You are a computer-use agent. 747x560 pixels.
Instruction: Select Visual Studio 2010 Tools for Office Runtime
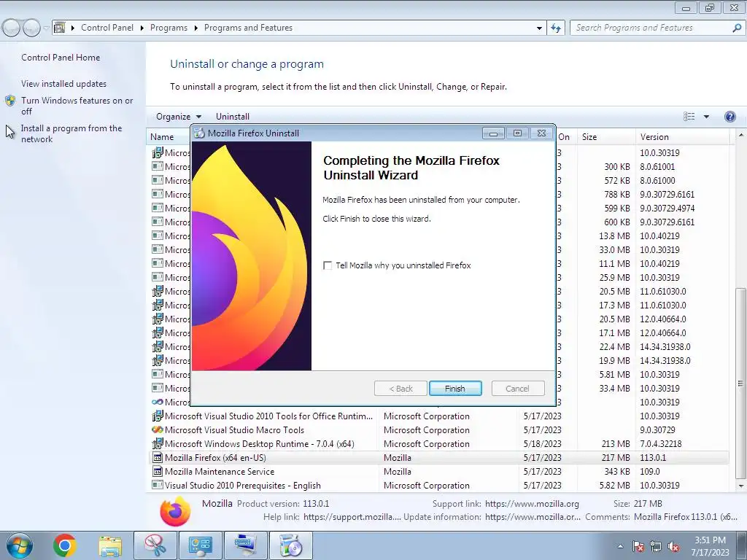(x=439, y=416)
